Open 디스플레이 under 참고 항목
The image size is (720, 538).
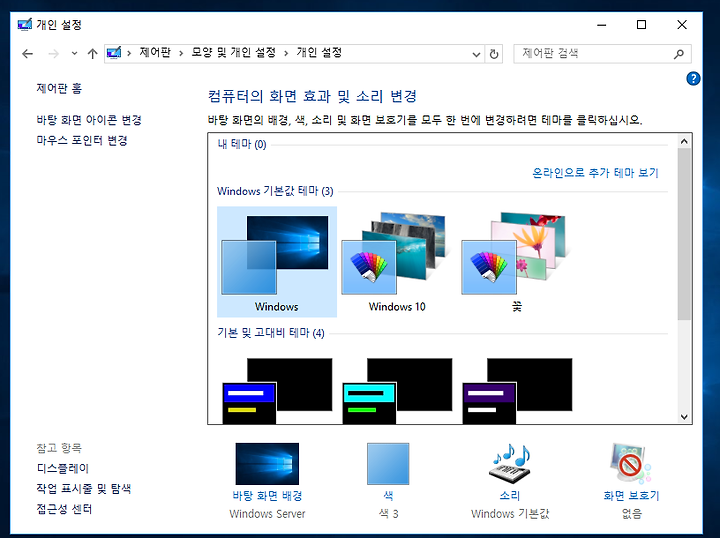tap(62, 468)
